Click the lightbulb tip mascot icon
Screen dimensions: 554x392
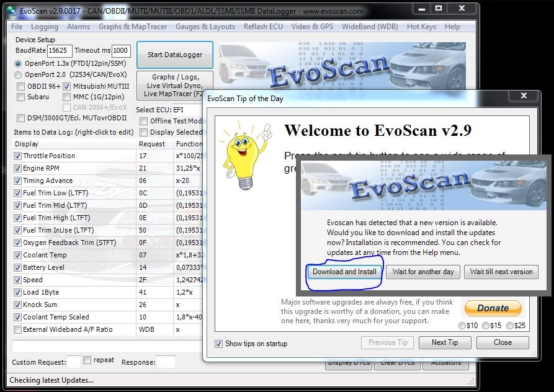point(246,156)
